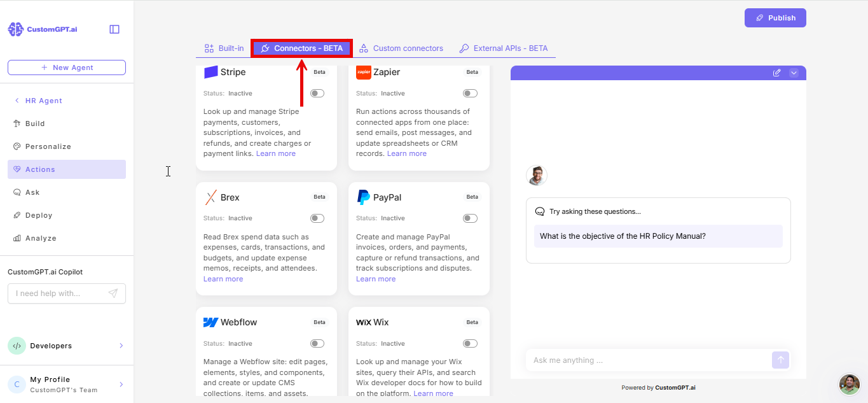868x403 pixels.
Task: Click the Brex card Beta badge
Action: coord(320,197)
